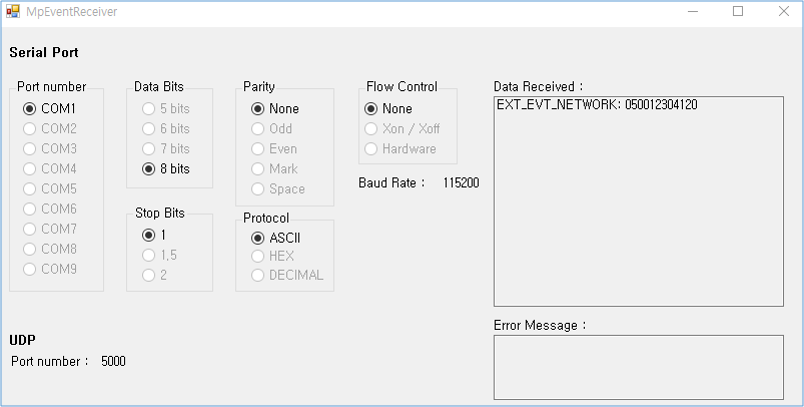Pick the COM9 port radio button
804x407 pixels.
(x=30, y=268)
